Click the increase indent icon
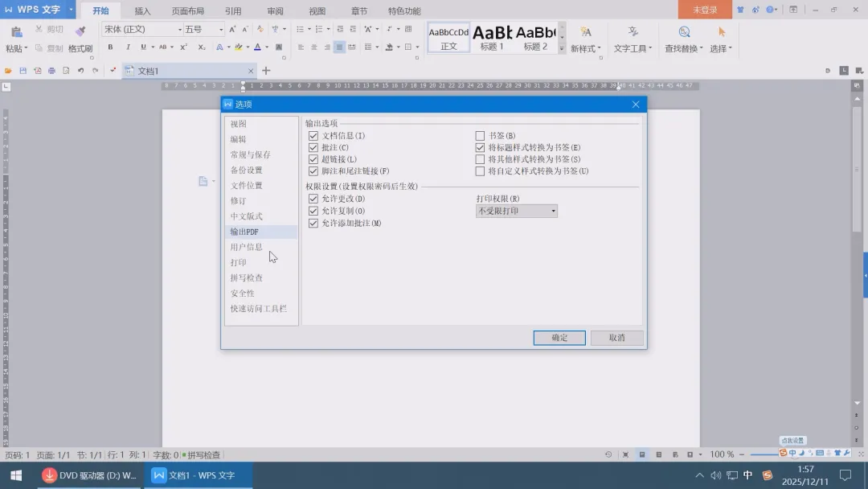This screenshot has width=868, height=489. (x=353, y=29)
